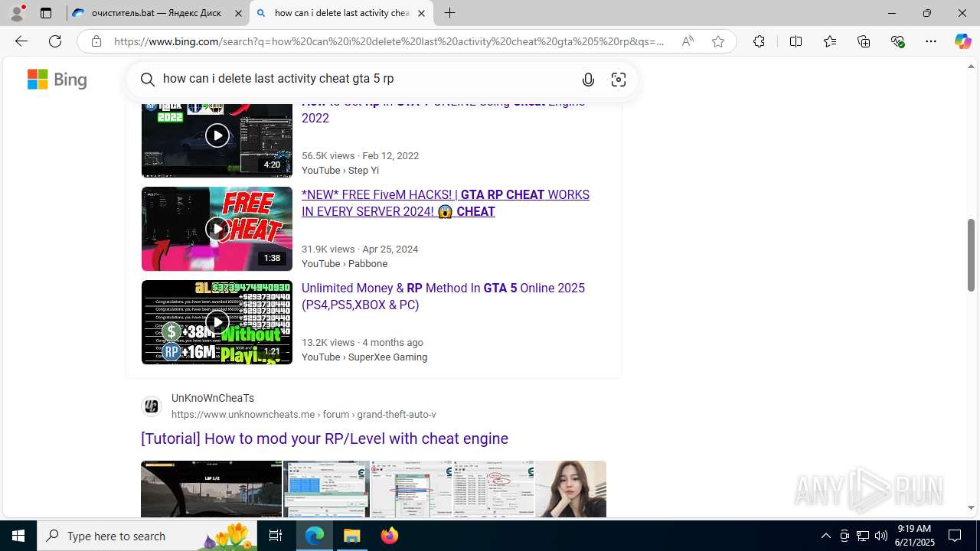Click the browser address bar URL
Image resolution: width=980 pixels, height=551 pixels.
coord(389,41)
